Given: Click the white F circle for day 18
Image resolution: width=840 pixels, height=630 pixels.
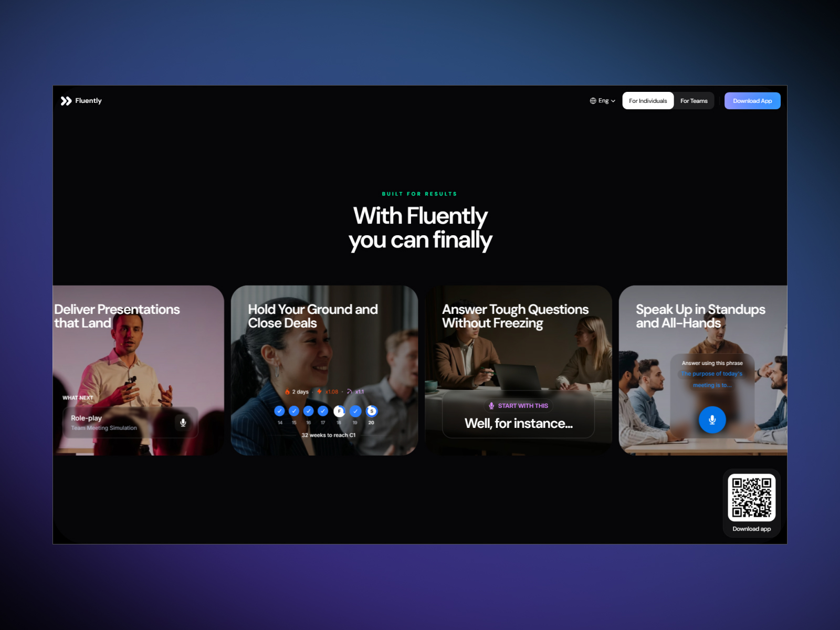Looking at the screenshot, I should point(339,411).
